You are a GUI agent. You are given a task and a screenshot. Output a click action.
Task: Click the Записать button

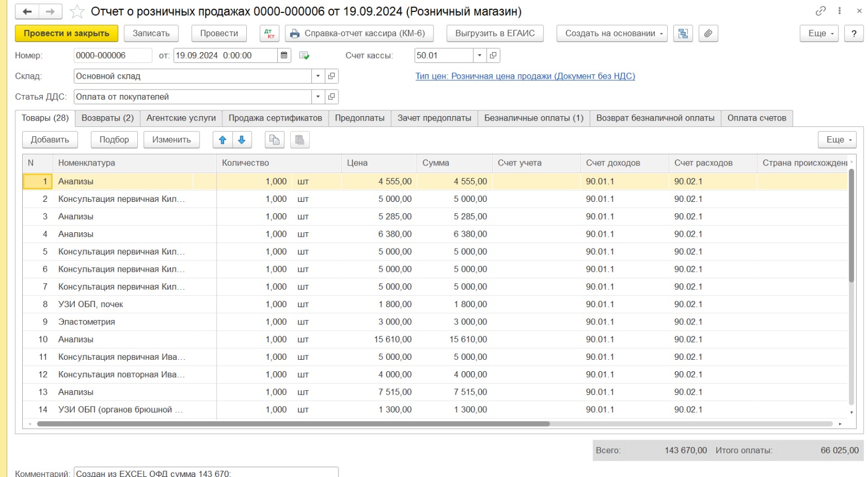[151, 34]
